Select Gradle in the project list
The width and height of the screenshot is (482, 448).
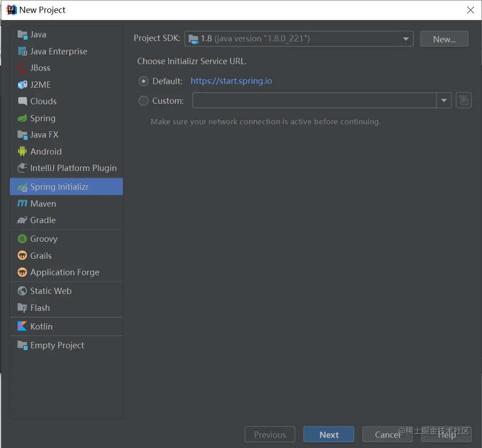click(43, 220)
